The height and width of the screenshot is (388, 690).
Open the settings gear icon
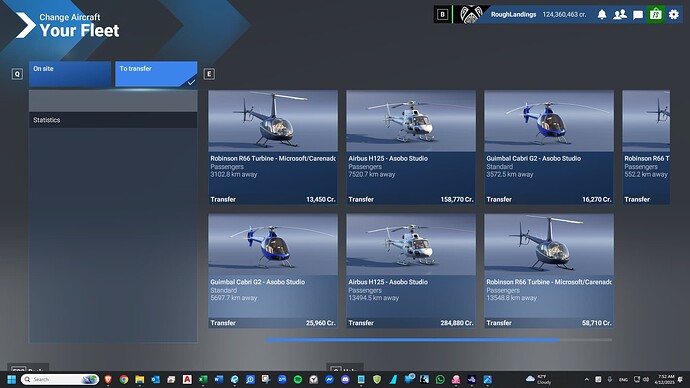[x=674, y=15]
